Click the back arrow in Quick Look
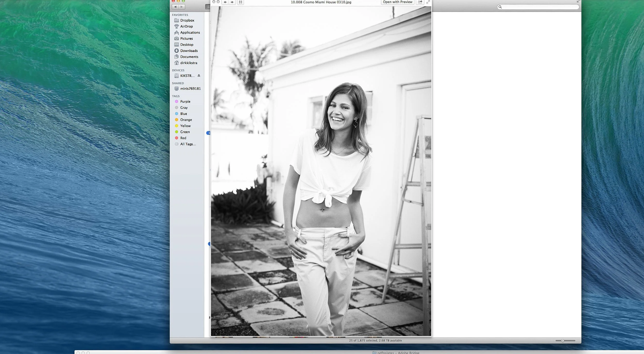The height and width of the screenshot is (354, 644). click(x=225, y=2)
